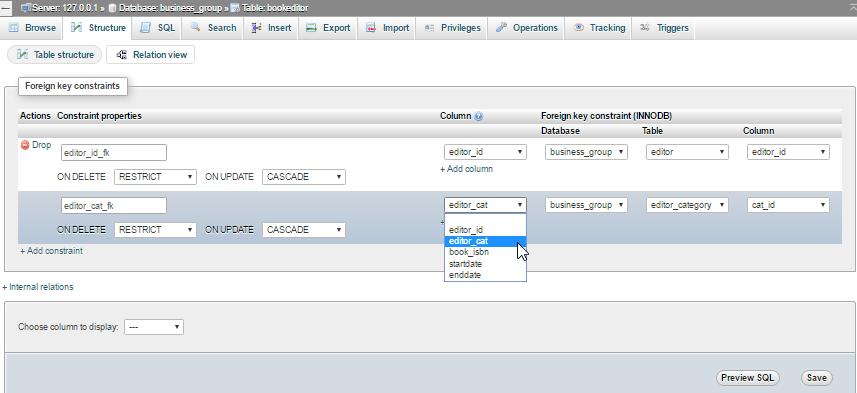Screen dimensions: 857x393
Task: Select enddate in the open dropdown list
Action: point(485,275)
